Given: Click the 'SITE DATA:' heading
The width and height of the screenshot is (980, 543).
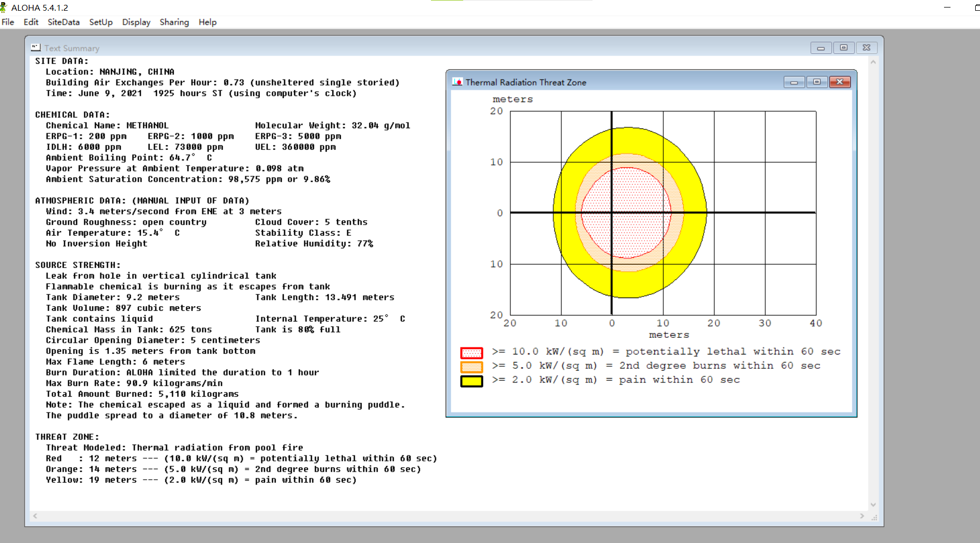Looking at the screenshot, I should click(x=62, y=61).
